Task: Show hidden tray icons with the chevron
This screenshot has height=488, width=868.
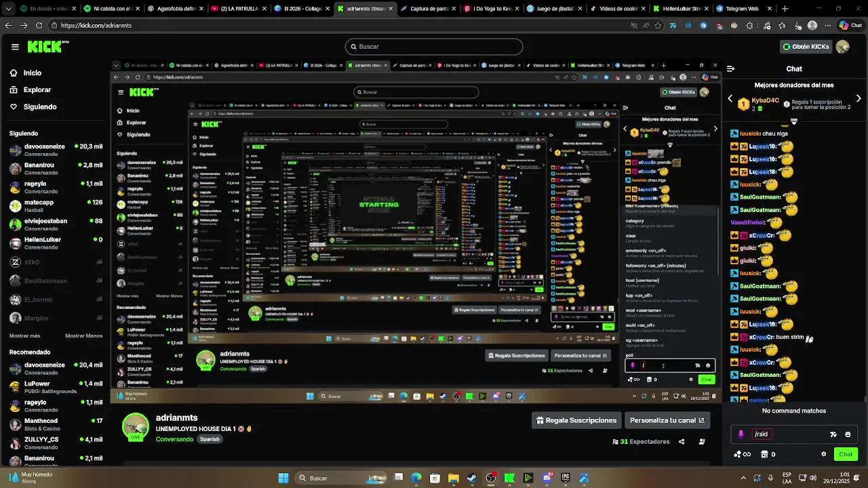Action: pyautogui.click(x=743, y=478)
